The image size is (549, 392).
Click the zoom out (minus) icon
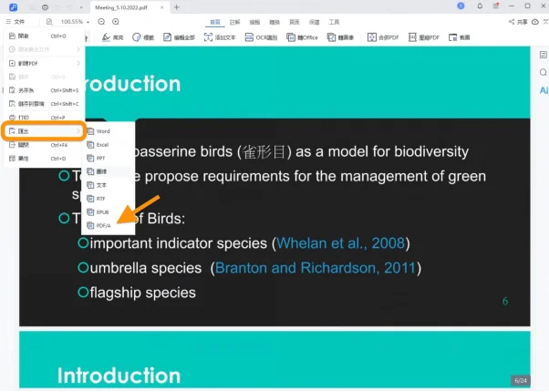pyautogui.click(x=101, y=22)
